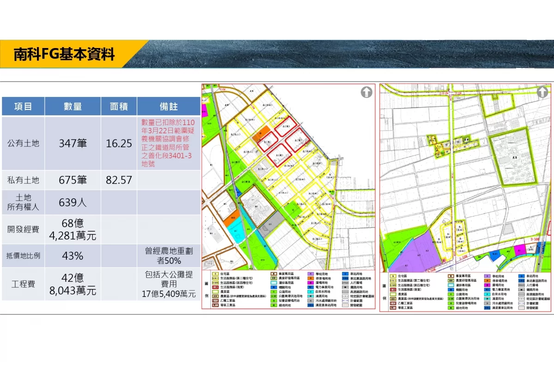Viewport: 554px width, 392px height.
Task: Click the note 曾經農地重劃者50%
Action: (169, 256)
